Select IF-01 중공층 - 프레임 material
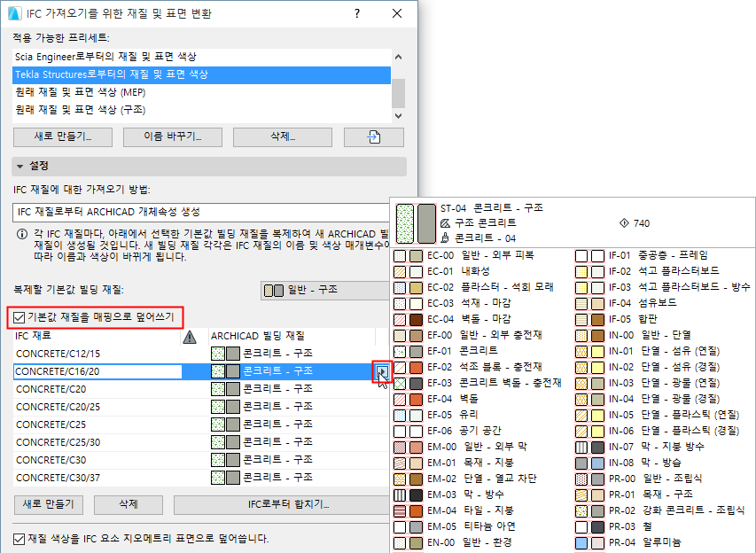The height and width of the screenshot is (553, 756). (664, 255)
